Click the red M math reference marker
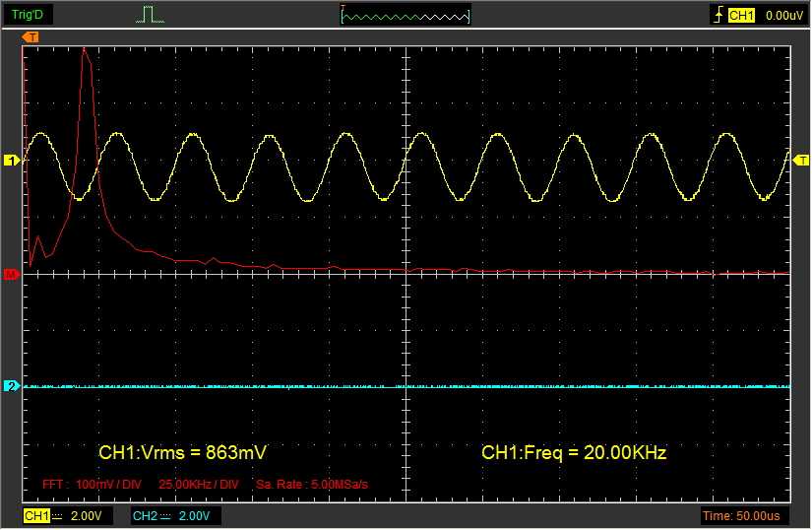812x530 pixels. (x=11, y=274)
